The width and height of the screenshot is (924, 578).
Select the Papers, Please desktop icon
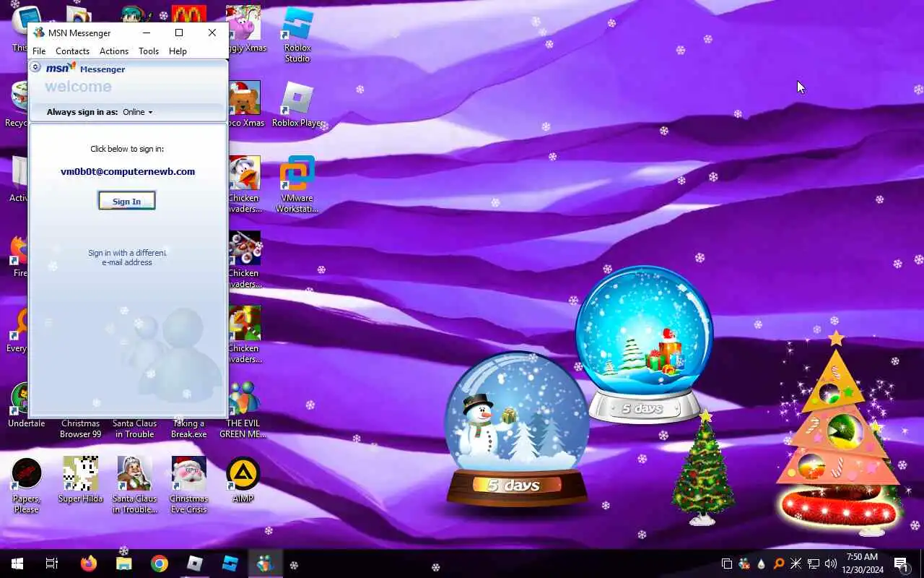pyautogui.click(x=27, y=485)
